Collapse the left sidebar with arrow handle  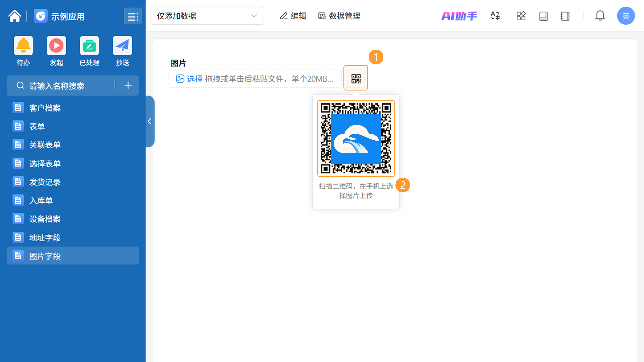click(149, 121)
